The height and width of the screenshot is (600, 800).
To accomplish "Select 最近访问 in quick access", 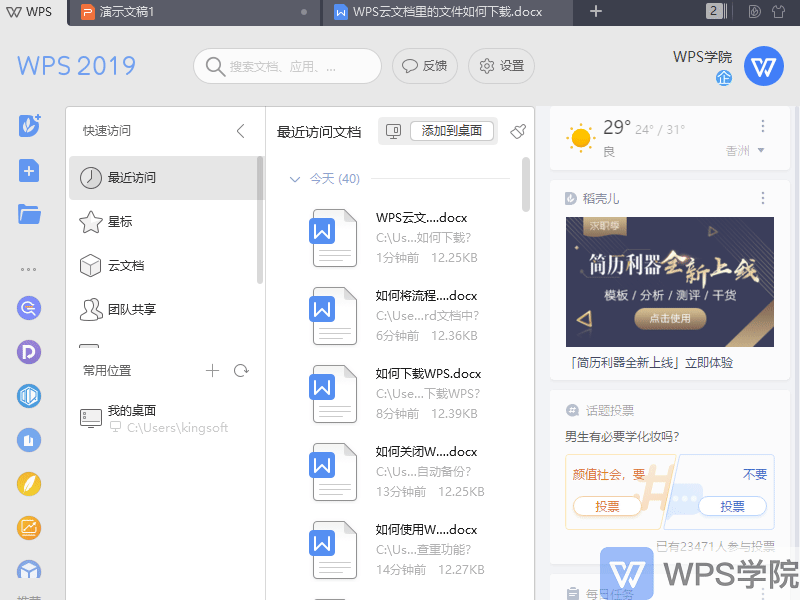I will tap(163, 178).
